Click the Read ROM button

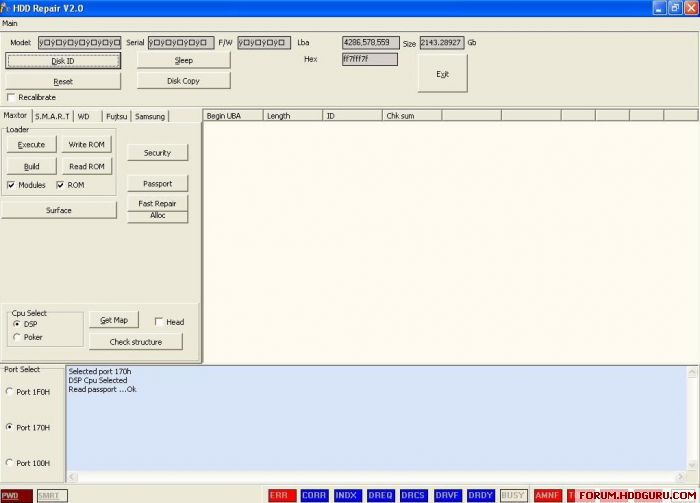point(87,166)
